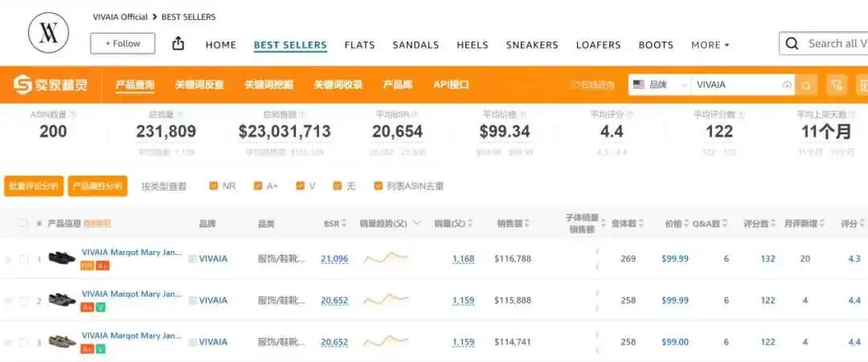Click the filter icon button in orange bar
The width and height of the screenshot is (868, 362).
point(837,84)
